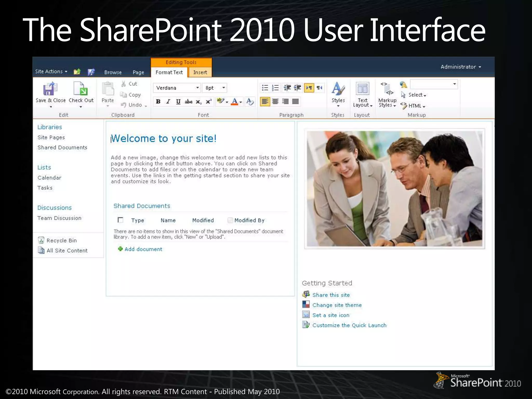Screen dimensions: 532x399
Task: Click the navigate up folder icon
Action: (x=77, y=72)
